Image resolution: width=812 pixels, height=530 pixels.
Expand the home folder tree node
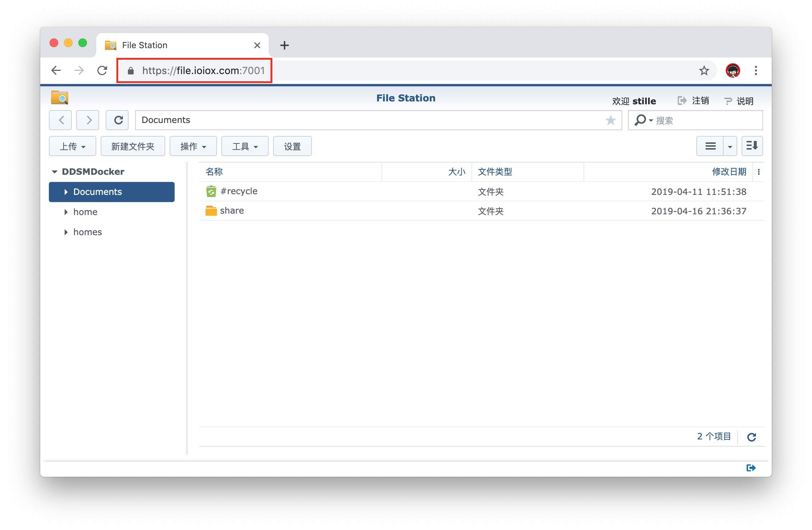66,212
